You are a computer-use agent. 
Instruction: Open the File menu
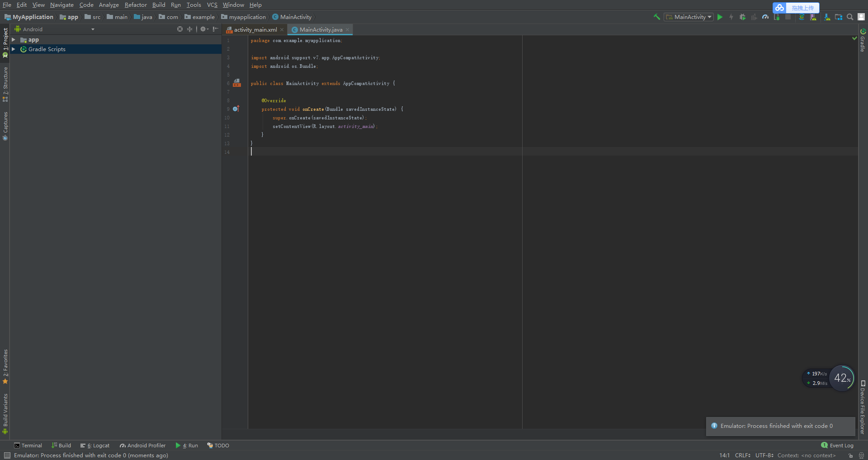7,5
